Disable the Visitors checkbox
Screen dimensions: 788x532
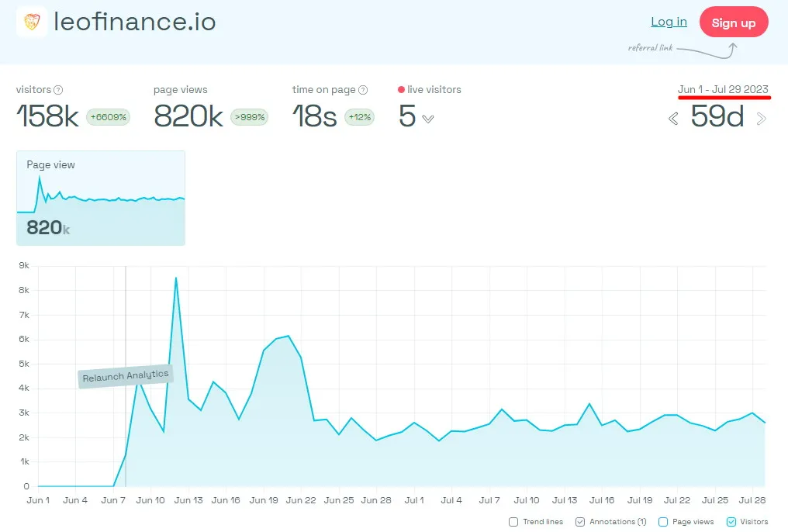pos(731,522)
